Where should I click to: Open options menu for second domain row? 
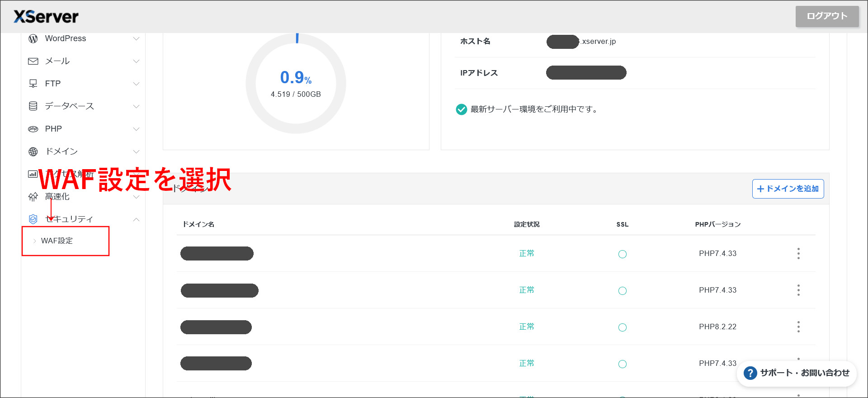click(798, 290)
